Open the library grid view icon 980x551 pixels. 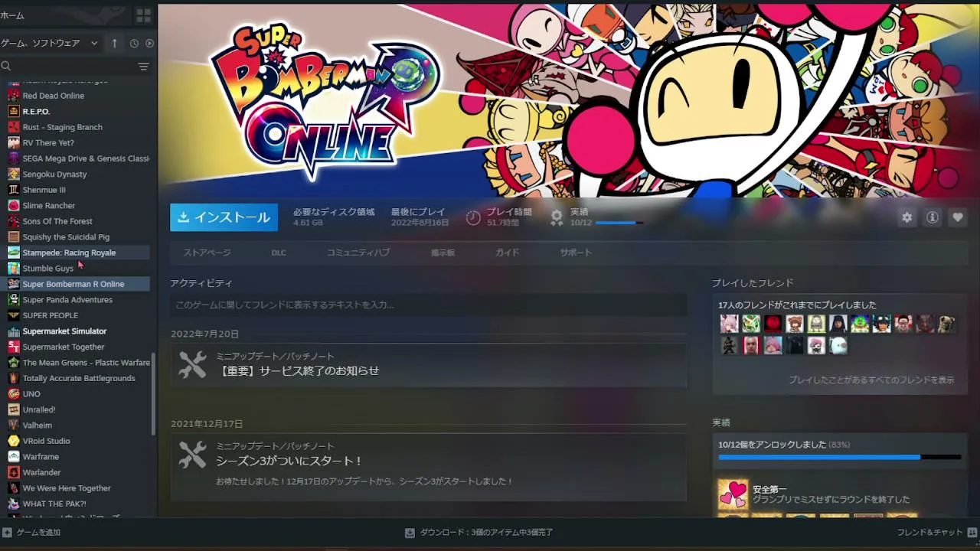(x=143, y=15)
